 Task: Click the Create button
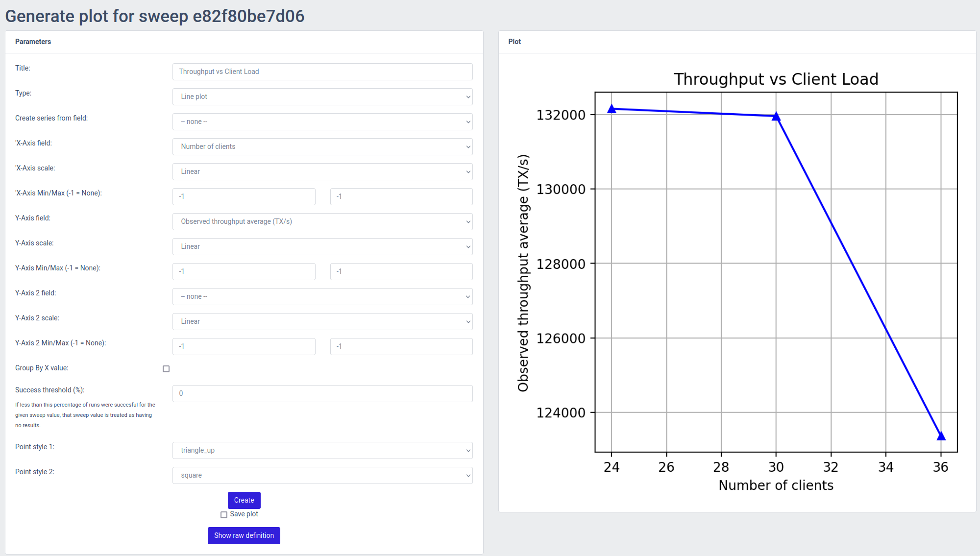(244, 500)
